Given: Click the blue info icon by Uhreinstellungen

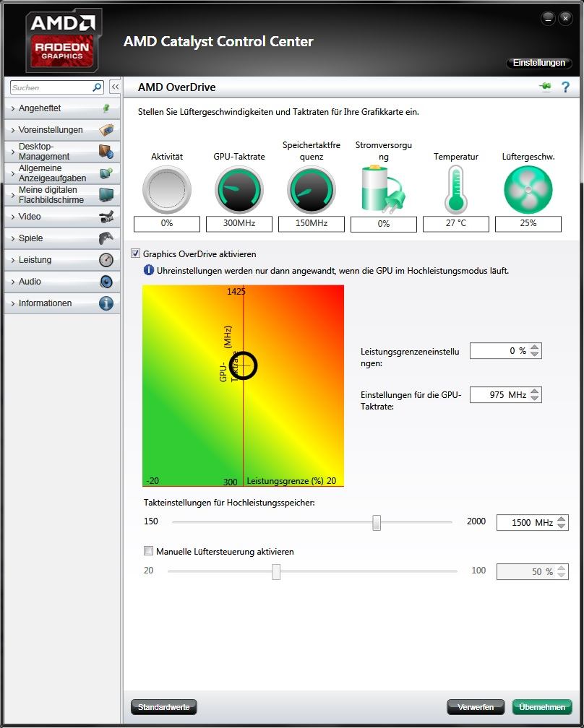Looking at the screenshot, I should click(x=149, y=270).
